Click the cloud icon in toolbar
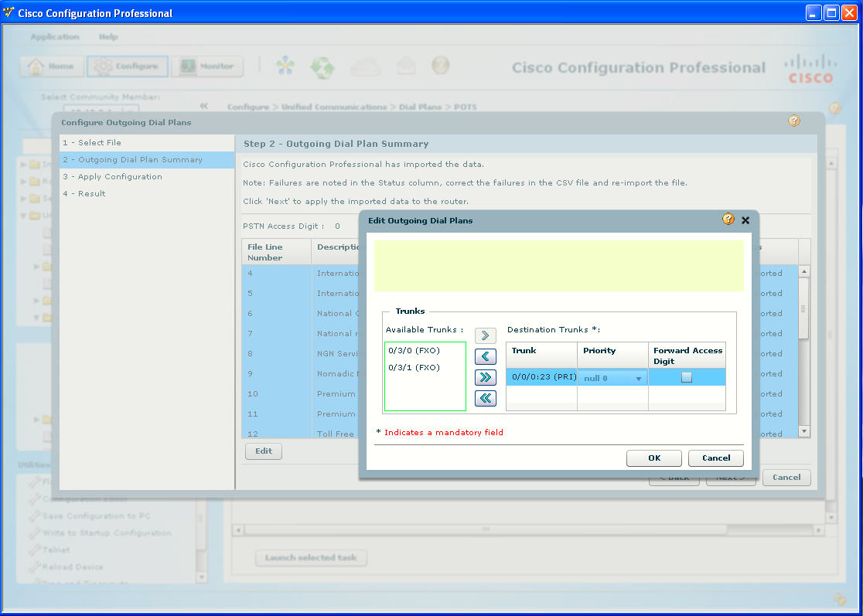 pyautogui.click(x=366, y=67)
